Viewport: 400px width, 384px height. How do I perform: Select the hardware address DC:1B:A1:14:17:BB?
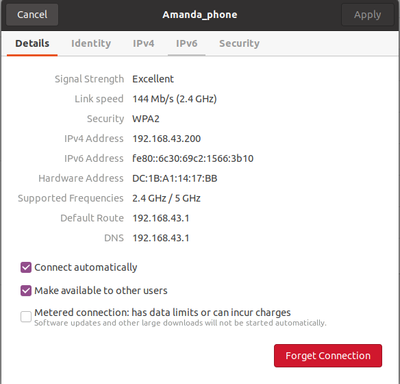tap(175, 178)
